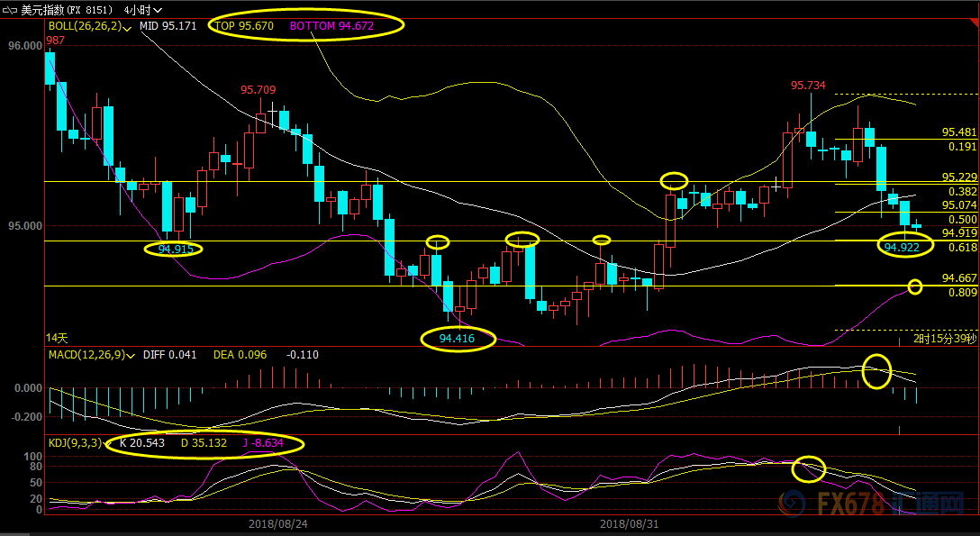This screenshot has height=536, width=980.
Task: Select the 0.618 Fibonacci ratio label
Action: coord(963,248)
